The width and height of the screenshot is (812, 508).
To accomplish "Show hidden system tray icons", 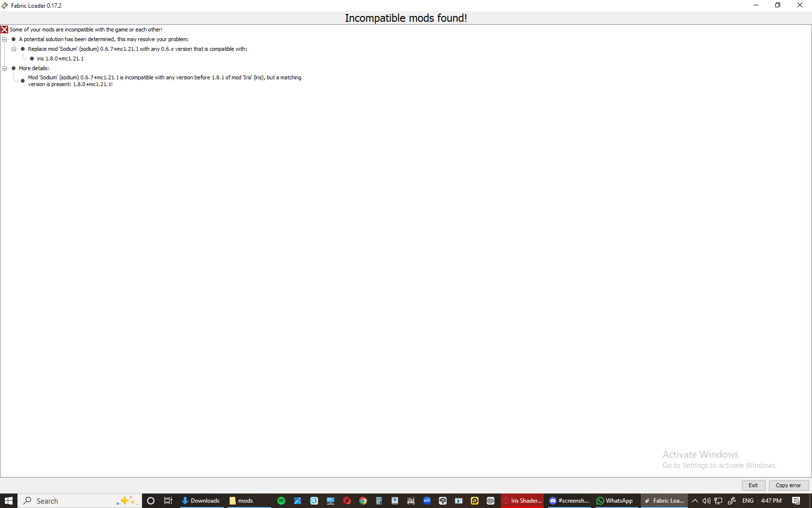I will [x=695, y=501].
